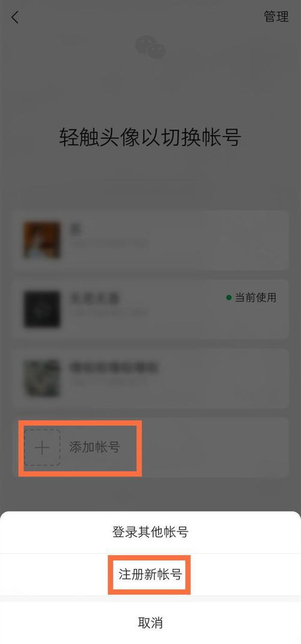Switch to the account with green mosaic avatar
The width and height of the screenshot is (301, 644).
(x=42, y=378)
